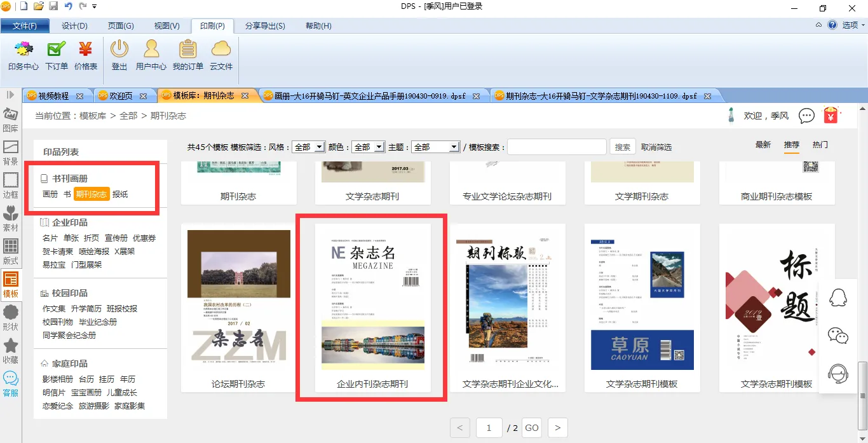
Task: Expand the 颜色 color filter dropdown
Action: pos(369,147)
